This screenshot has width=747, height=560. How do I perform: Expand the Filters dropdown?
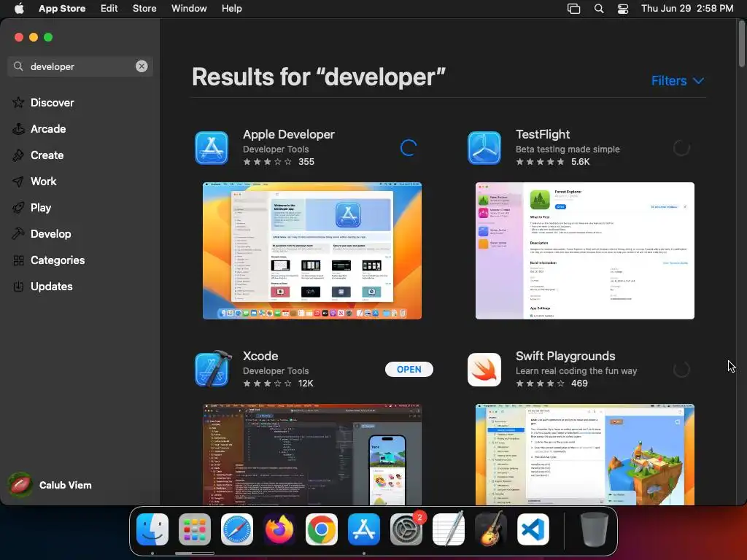click(x=678, y=80)
